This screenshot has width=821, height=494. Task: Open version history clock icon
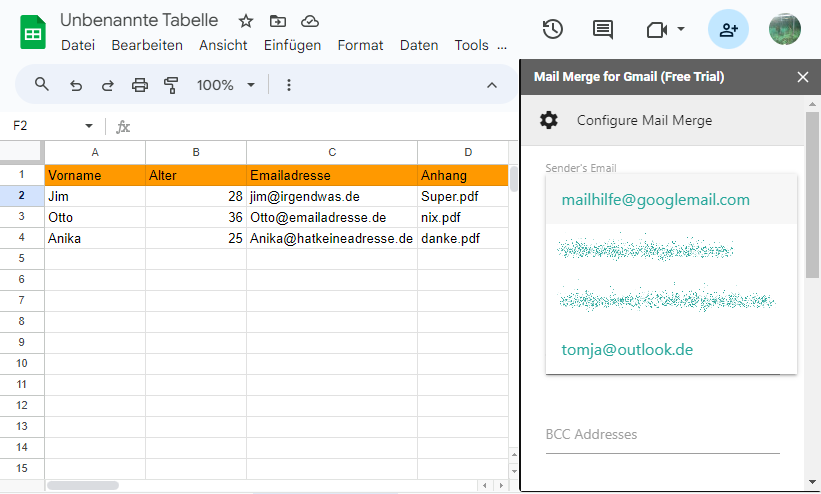click(x=553, y=29)
